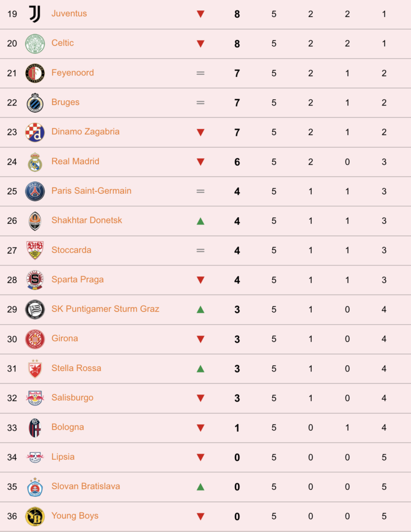Click the Real Madrid club crest
Image resolution: width=411 pixels, height=532 pixels.
point(35,162)
